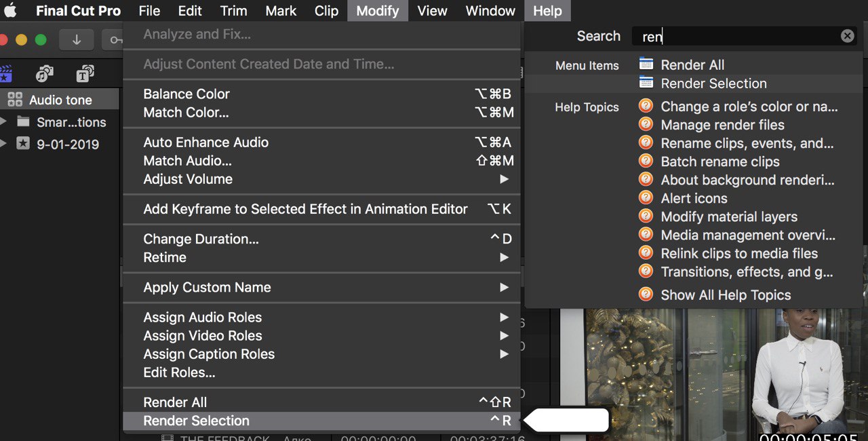Show the Libraries sidebar clapperboard icon
The height and width of the screenshot is (441, 868).
pyautogui.click(x=6, y=73)
